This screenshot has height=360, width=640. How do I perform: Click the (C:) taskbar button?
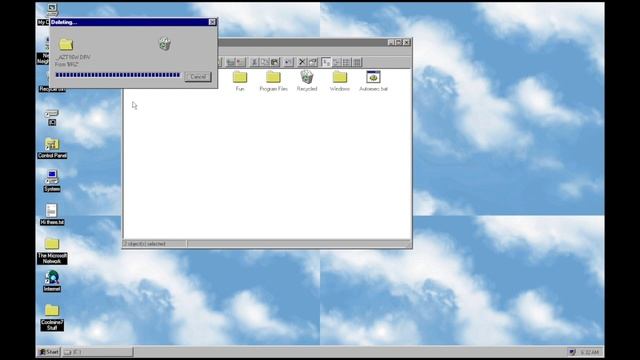click(x=98, y=352)
